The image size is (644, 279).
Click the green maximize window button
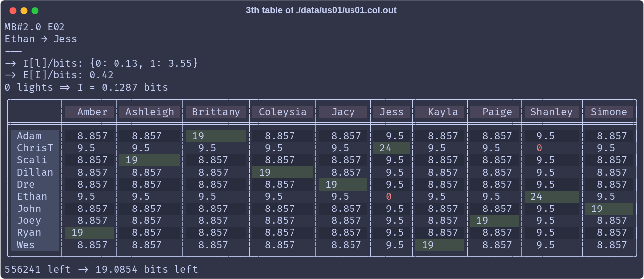35,11
